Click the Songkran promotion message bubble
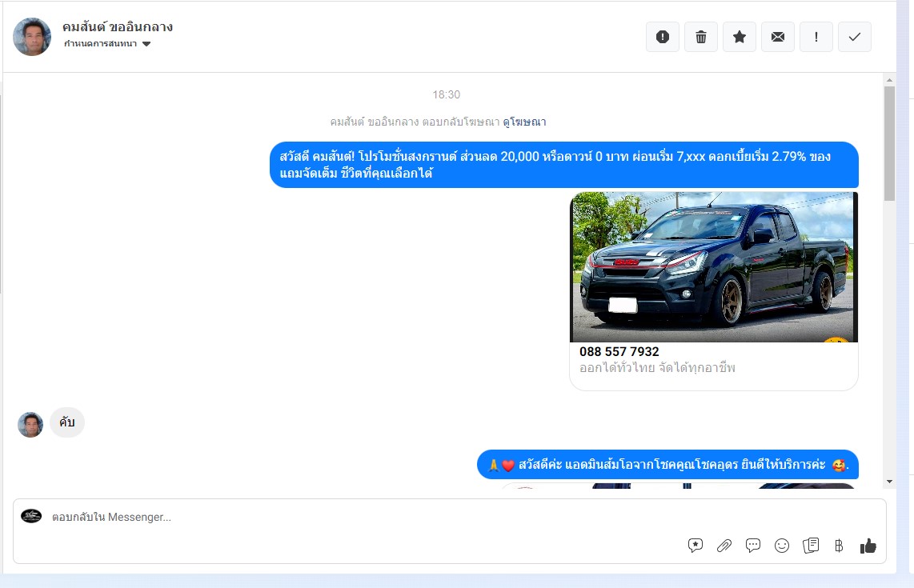914x588 pixels. pyautogui.click(x=563, y=165)
